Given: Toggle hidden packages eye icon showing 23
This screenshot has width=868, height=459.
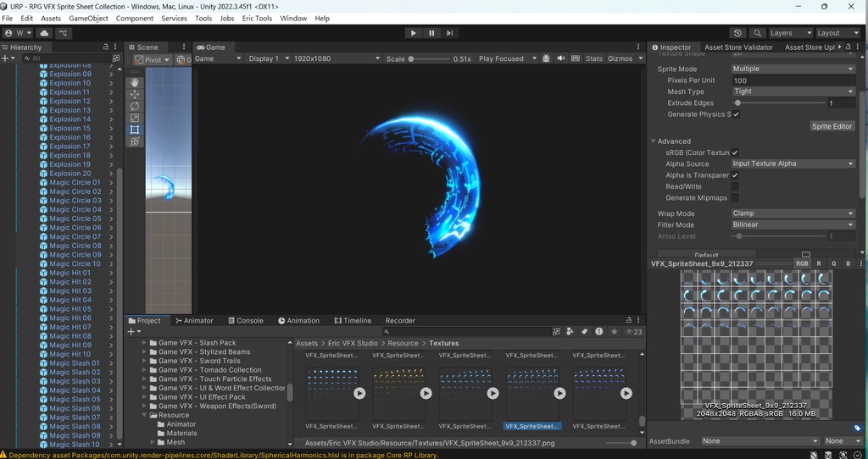Looking at the screenshot, I should click(634, 332).
